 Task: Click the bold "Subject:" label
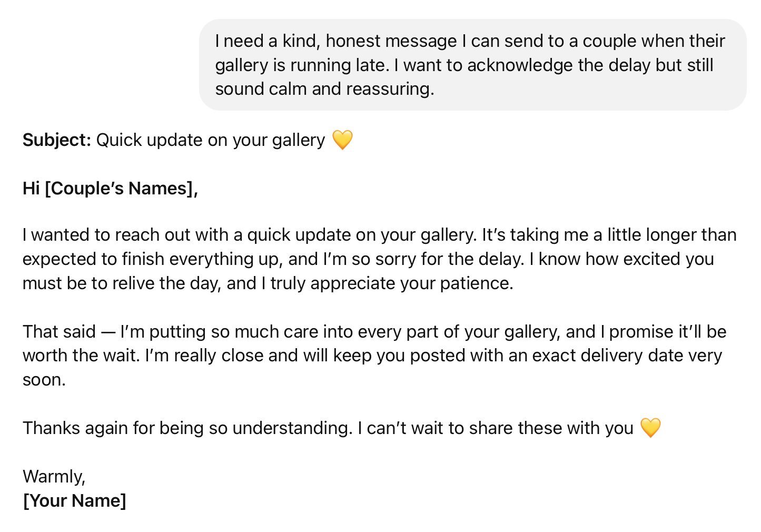pyautogui.click(x=57, y=140)
